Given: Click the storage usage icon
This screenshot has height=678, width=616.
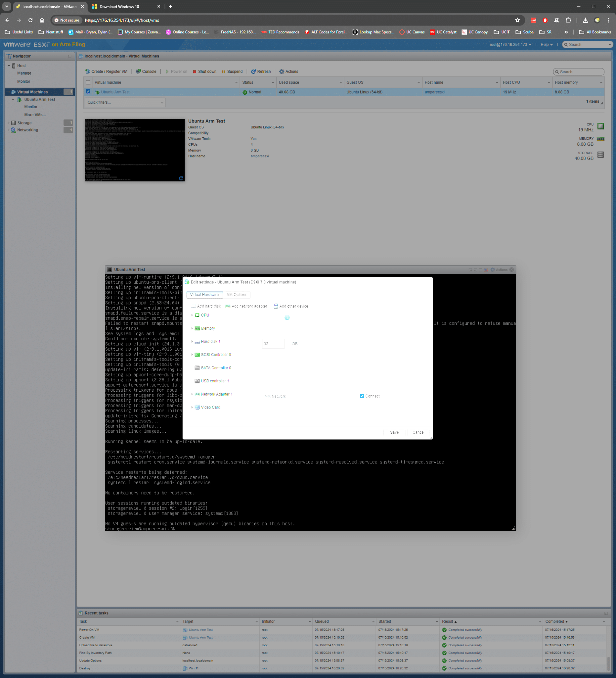Looking at the screenshot, I should click(600, 155).
